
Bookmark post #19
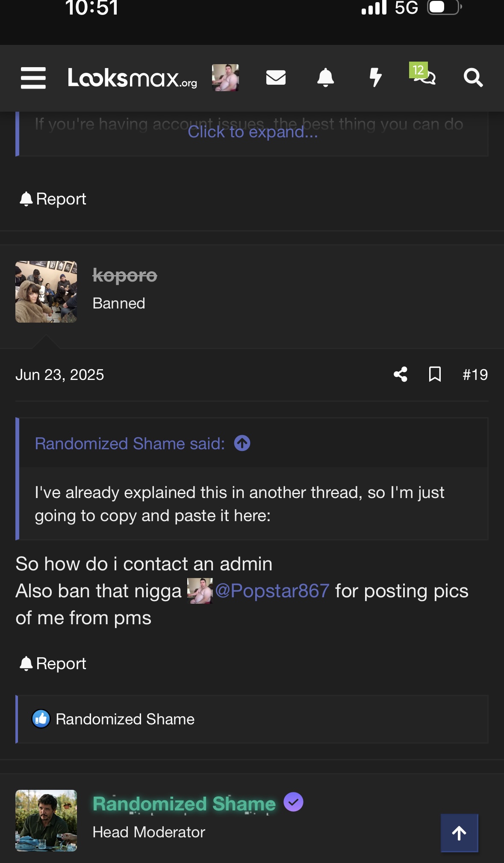pos(435,374)
